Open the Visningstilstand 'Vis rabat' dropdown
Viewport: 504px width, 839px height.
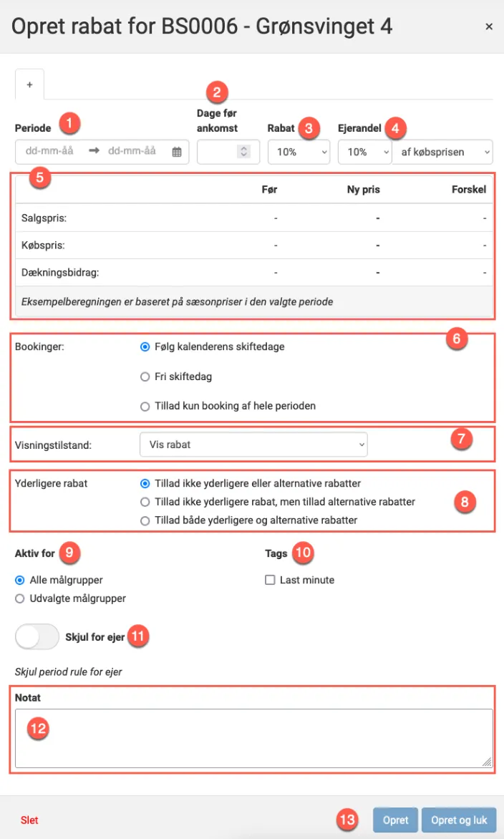coord(253,444)
